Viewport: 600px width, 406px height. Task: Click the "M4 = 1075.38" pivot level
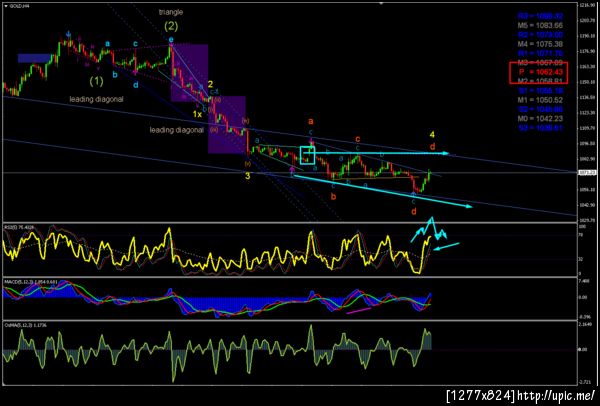pos(540,44)
